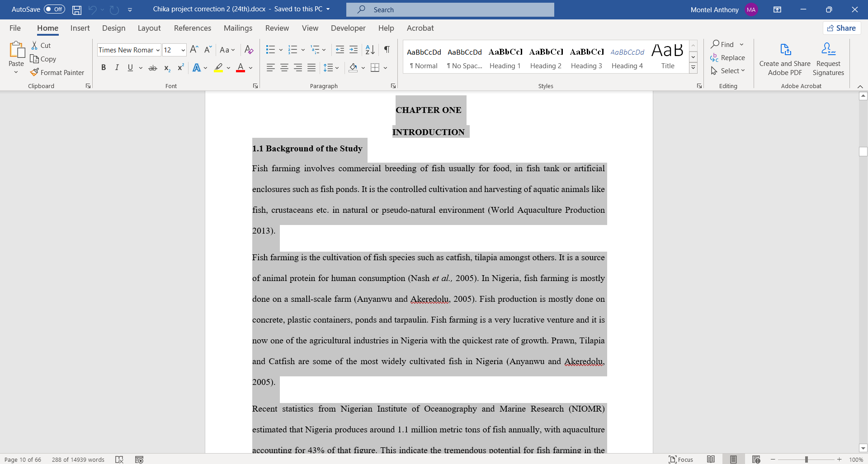Toggle the AutoSave switch
This screenshot has width=868, height=464.
click(54, 9)
